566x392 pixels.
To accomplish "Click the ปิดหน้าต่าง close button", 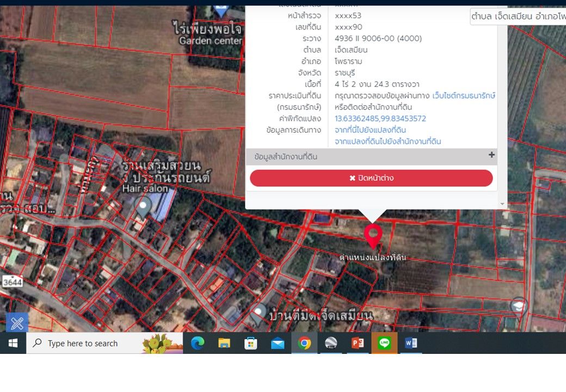I will [x=371, y=178].
